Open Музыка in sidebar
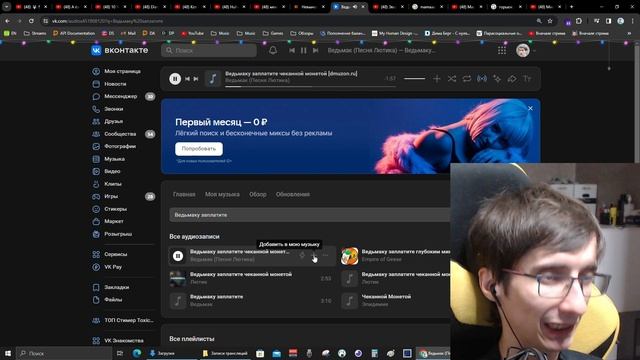Viewport: 640px width, 360px height. pos(114,159)
